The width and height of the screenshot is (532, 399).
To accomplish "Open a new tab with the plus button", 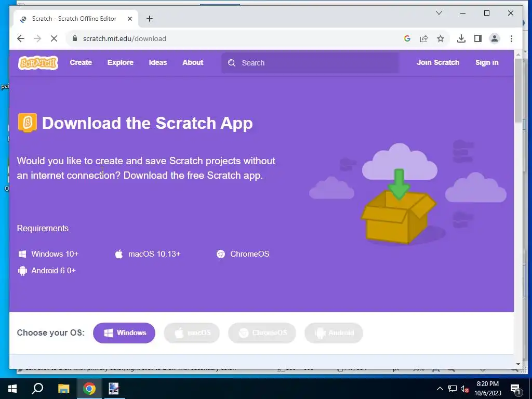I will coord(150,19).
